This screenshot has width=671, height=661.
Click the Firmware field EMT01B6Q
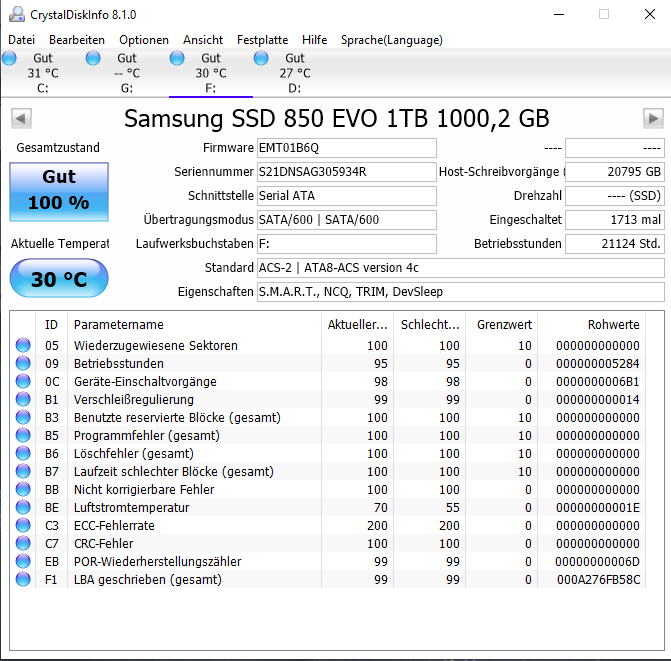347,148
